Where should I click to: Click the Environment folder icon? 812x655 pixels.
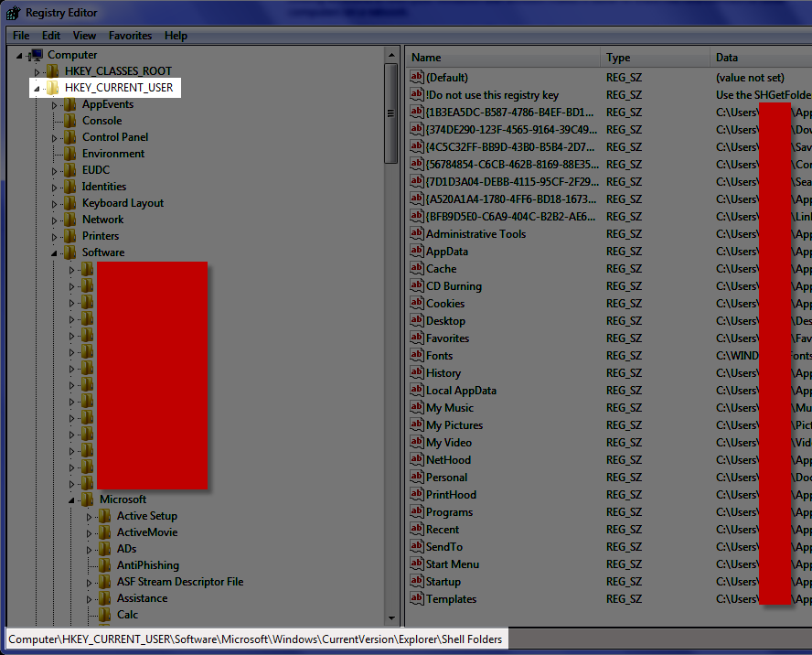[x=69, y=154]
